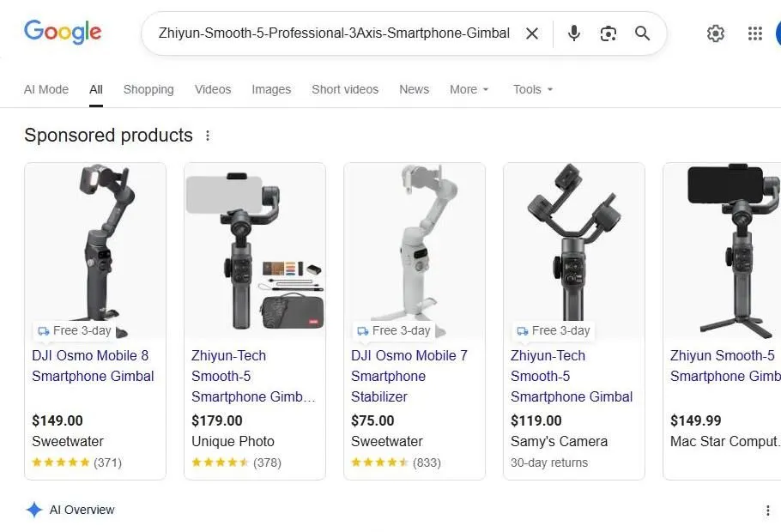Click inside the search input field
Image resolution: width=781 pixels, height=532 pixels.
[x=335, y=33]
